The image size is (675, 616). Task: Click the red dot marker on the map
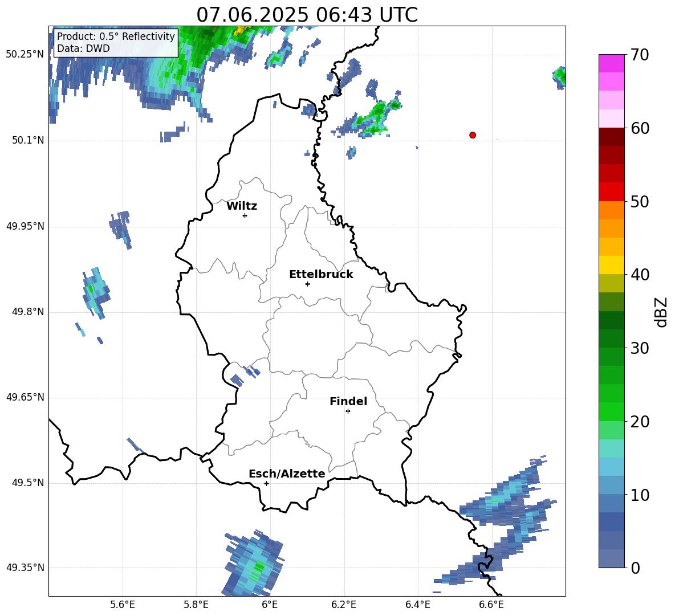click(x=472, y=135)
